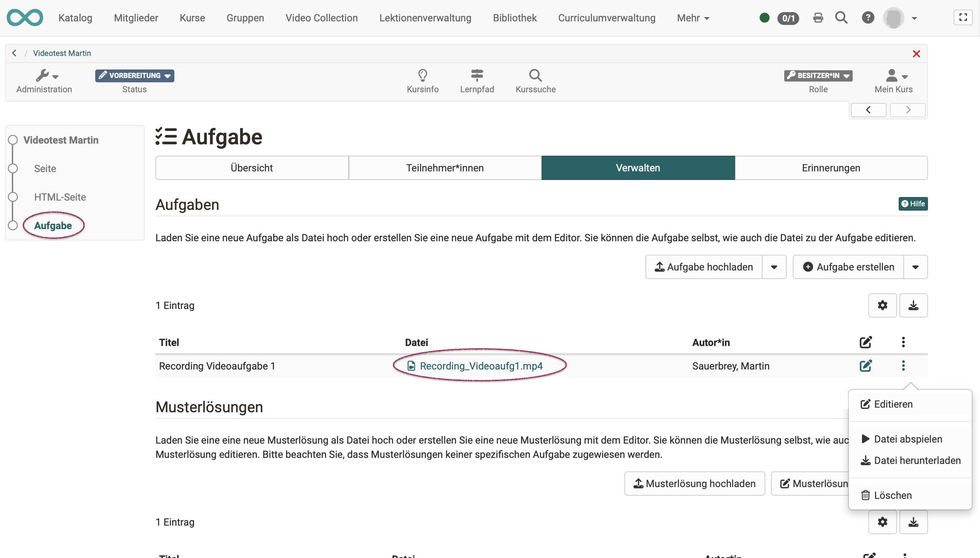Open the print view
The width and height of the screenshot is (980, 558).
click(x=818, y=17)
